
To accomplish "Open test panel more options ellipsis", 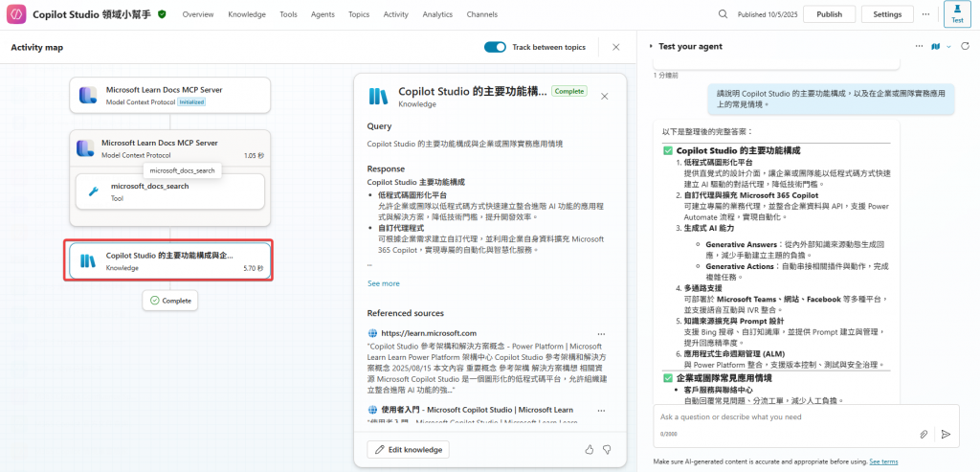I will click(919, 46).
